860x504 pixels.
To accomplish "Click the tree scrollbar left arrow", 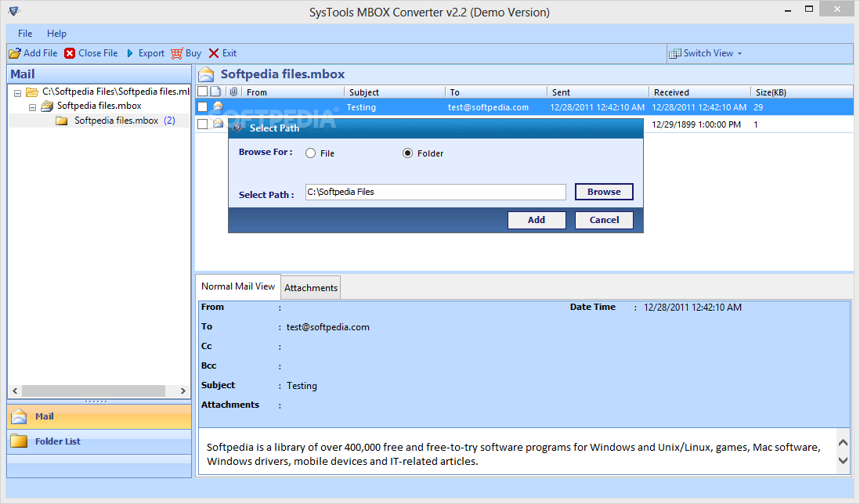I will click(15, 391).
